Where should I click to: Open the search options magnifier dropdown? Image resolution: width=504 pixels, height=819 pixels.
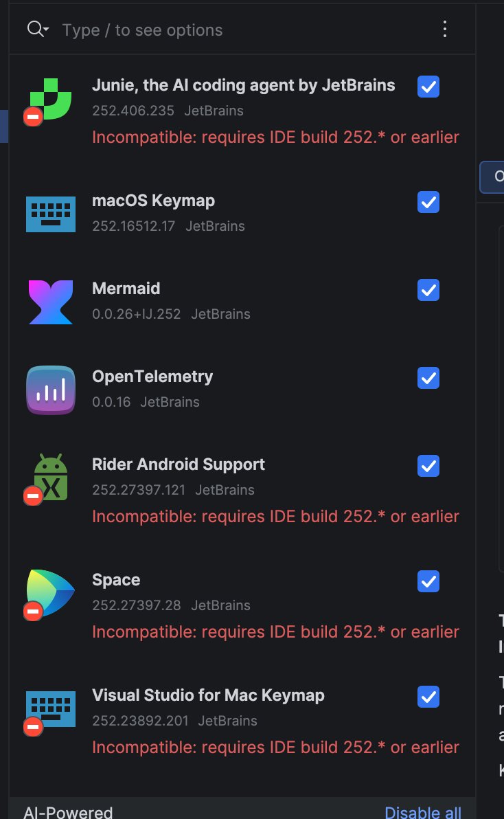(x=38, y=30)
